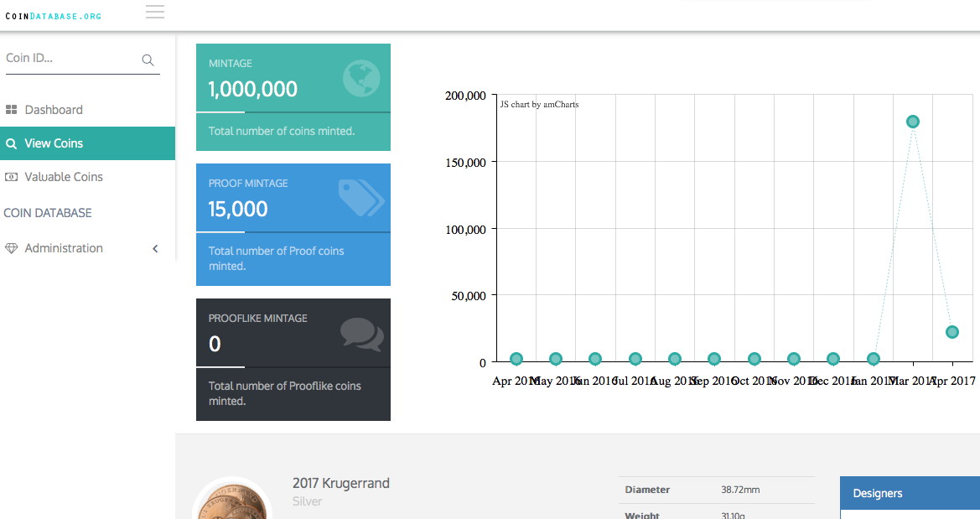This screenshot has height=519, width=980.
Task: Click the Designers panel header
Action: (910, 493)
